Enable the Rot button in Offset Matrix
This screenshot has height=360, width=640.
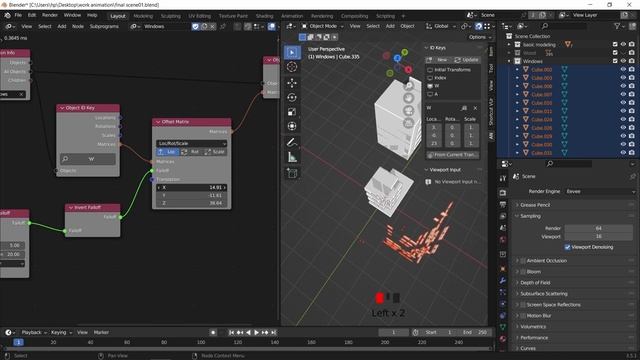tap(191, 152)
